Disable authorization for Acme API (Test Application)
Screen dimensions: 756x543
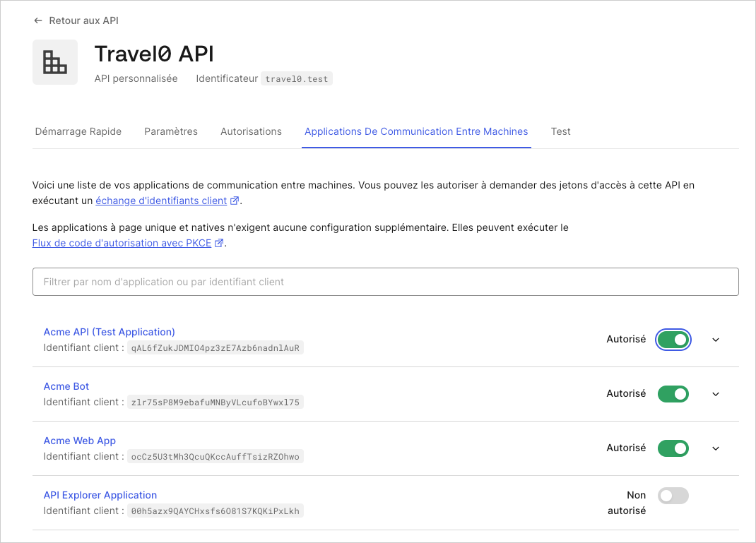coord(673,340)
